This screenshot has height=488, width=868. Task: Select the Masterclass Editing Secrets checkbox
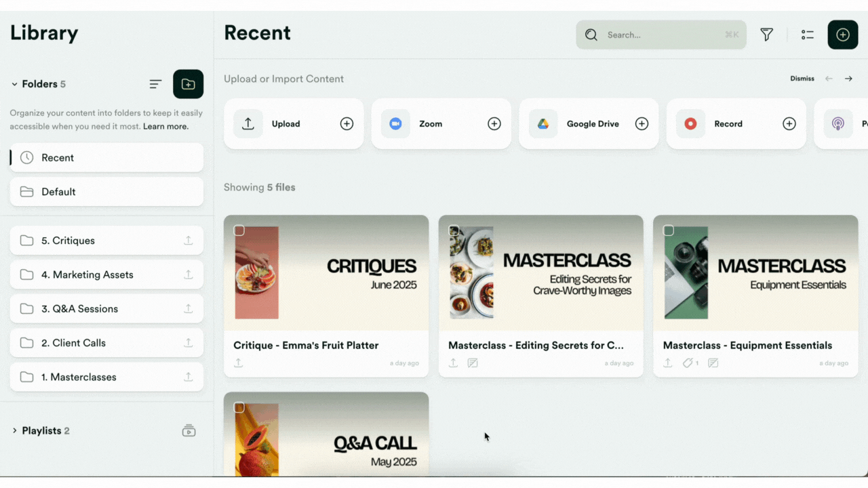click(x=454, y=230)
